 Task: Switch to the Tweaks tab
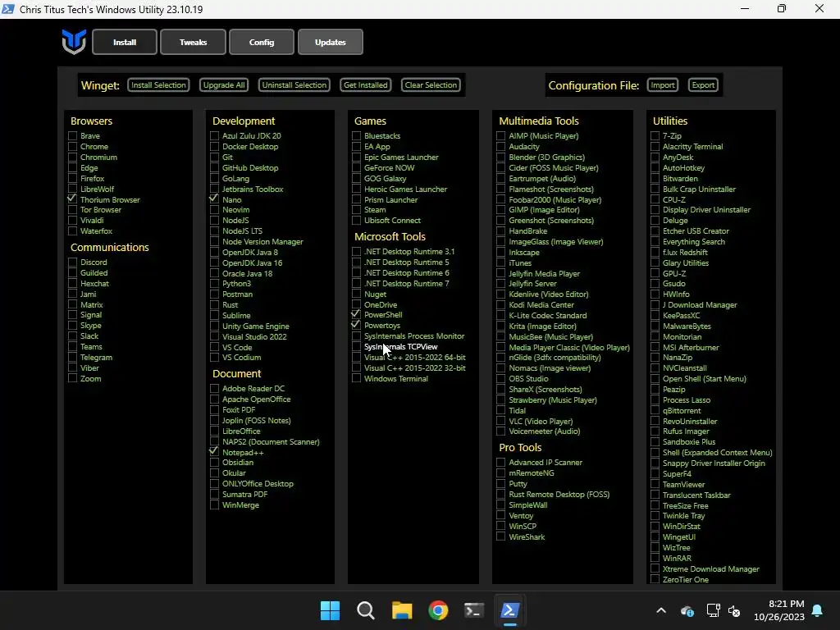[x=193, y=42]
